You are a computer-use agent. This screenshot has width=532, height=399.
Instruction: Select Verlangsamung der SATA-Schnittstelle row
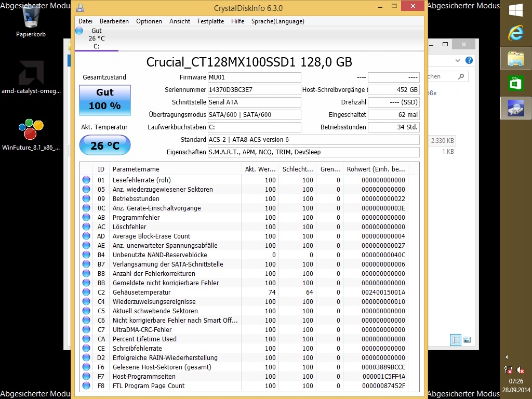click(x=244, y=264)
